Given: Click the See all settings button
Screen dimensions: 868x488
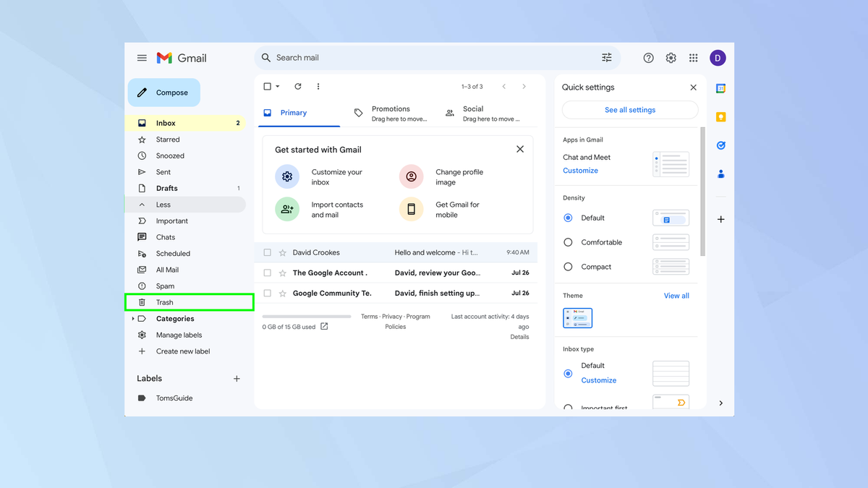Looking at the screenshot, I should 629,110.
